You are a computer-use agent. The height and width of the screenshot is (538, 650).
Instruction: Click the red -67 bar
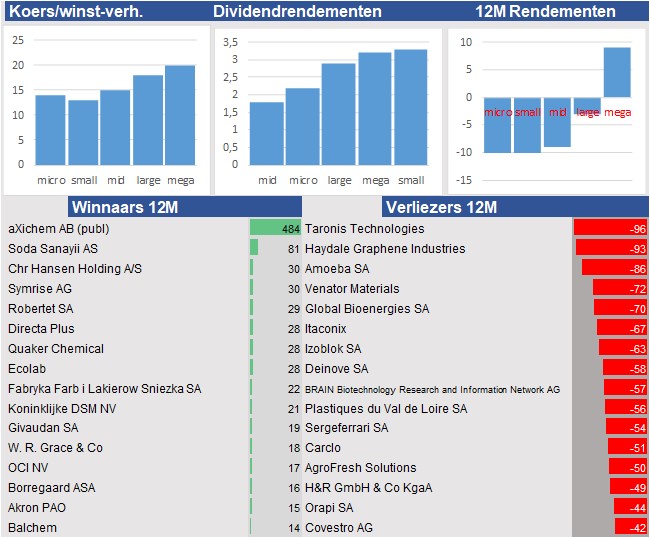click(622, 327)
